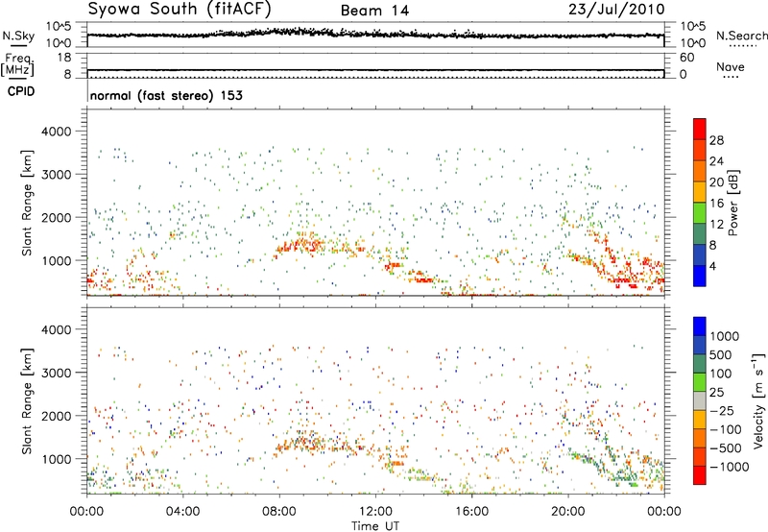Click the '4' tick on power colorbar

pos(713,266)
